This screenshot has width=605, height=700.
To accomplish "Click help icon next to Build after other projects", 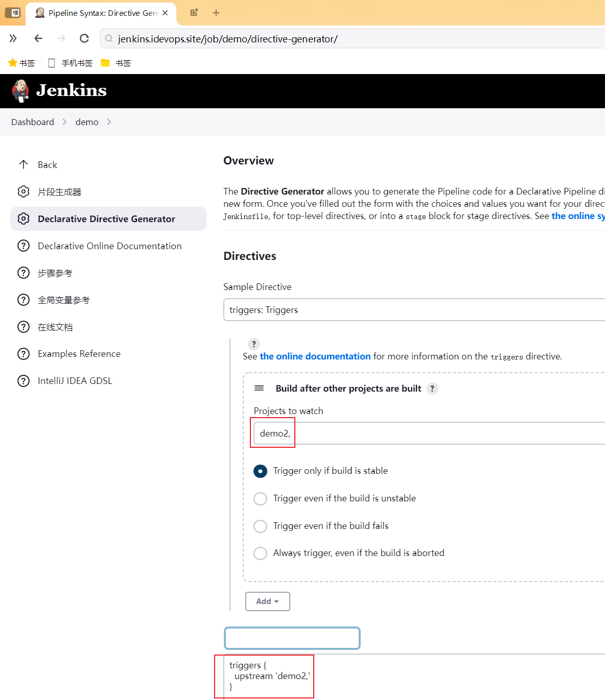I will click(x=432, y=389).
